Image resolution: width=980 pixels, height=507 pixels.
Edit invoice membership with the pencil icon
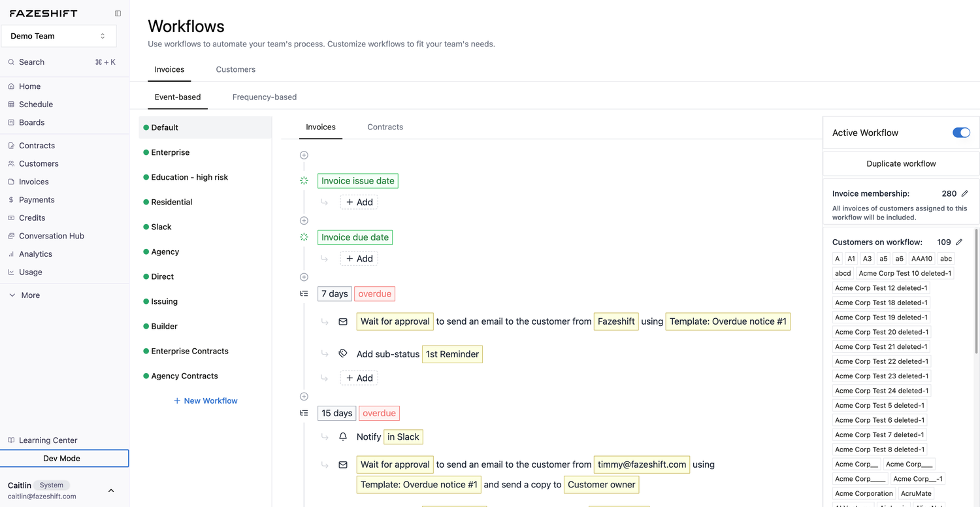pos(965,193)
